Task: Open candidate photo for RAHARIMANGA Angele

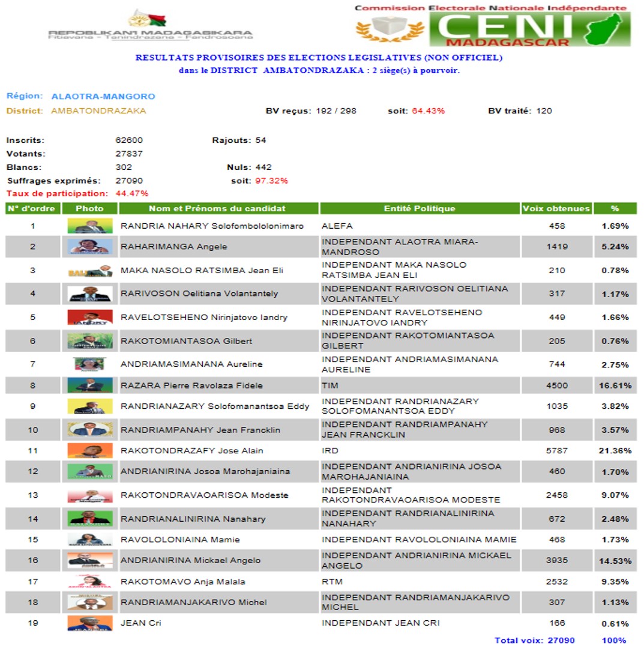Action: tap(90, 247)
